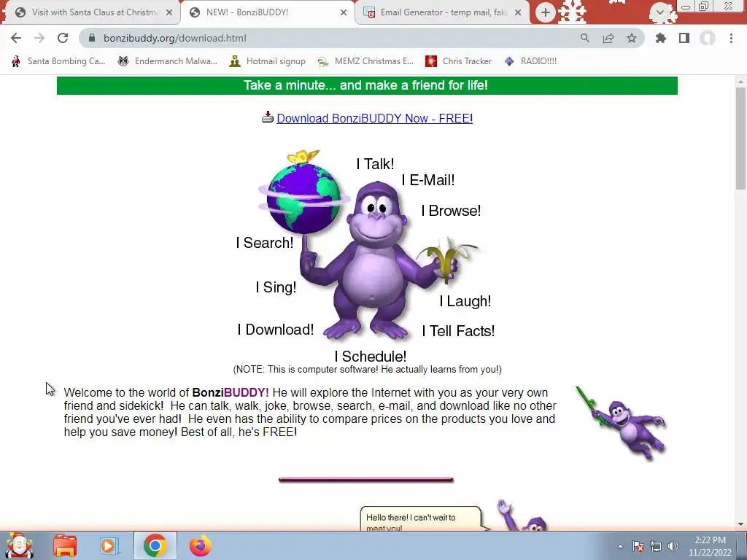The width and height of the screenshot is (747, 560).
Task: Open the Extensions puzzle icon
Action: [x=661, y=38]
